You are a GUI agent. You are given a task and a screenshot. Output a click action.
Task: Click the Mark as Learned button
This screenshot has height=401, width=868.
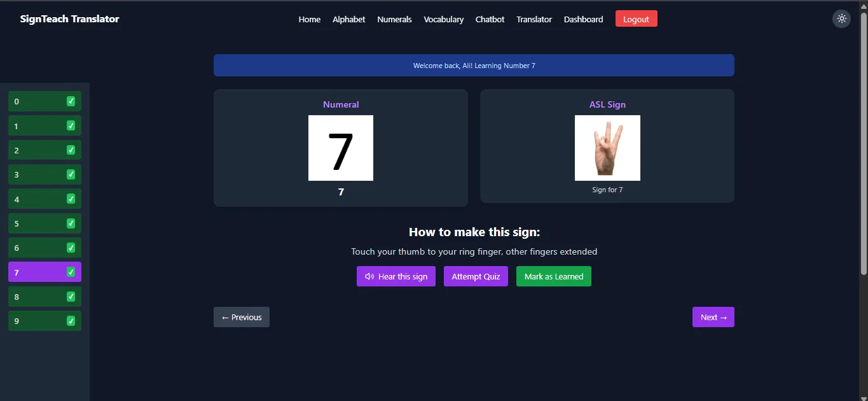click(554, 276)
